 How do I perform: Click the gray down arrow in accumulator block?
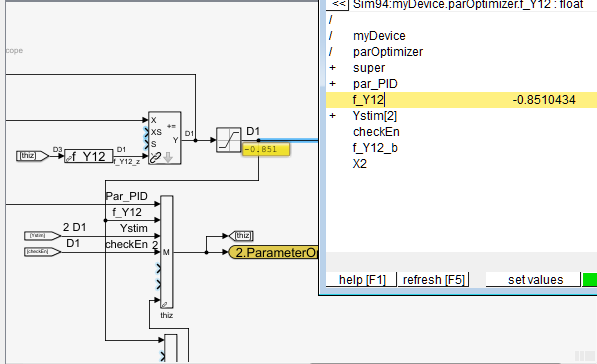coord(168,157)
